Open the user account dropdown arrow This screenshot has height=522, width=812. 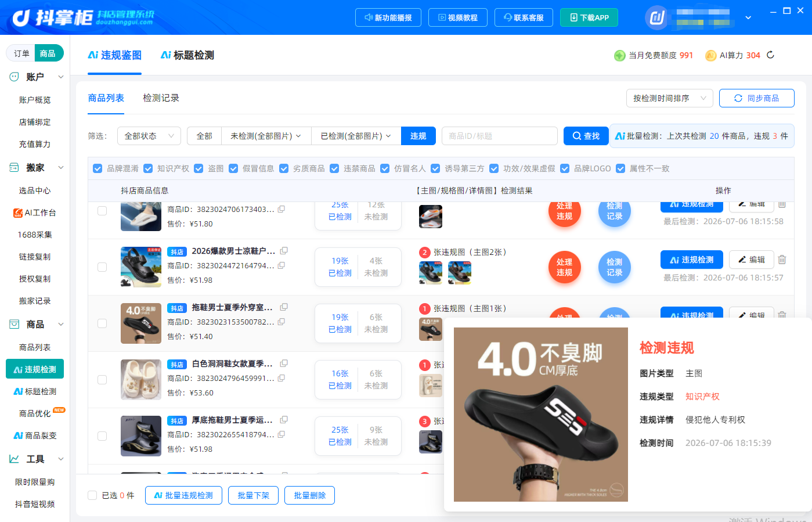coord(748,18)
